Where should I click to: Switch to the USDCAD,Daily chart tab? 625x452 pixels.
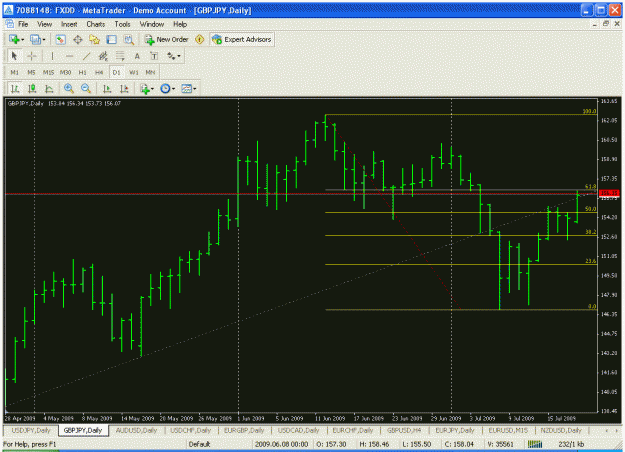coord(299,430)
